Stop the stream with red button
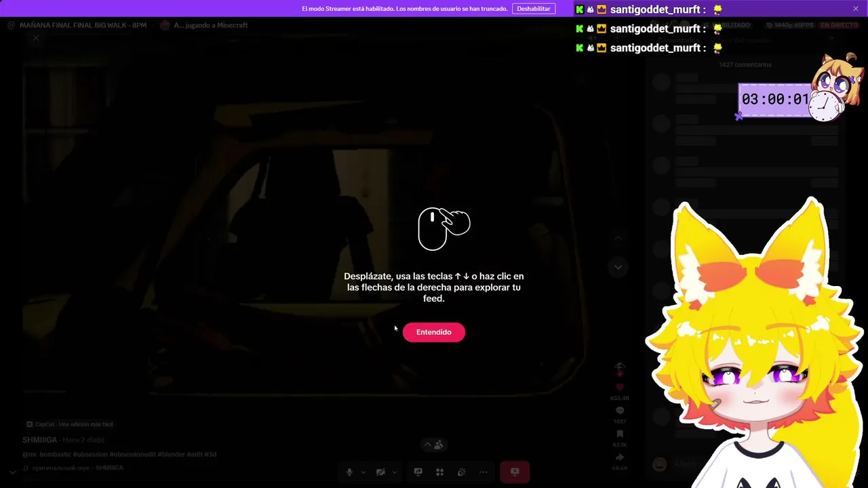The width and height of the screenshot is (868, 488). [x=515, y=472]
